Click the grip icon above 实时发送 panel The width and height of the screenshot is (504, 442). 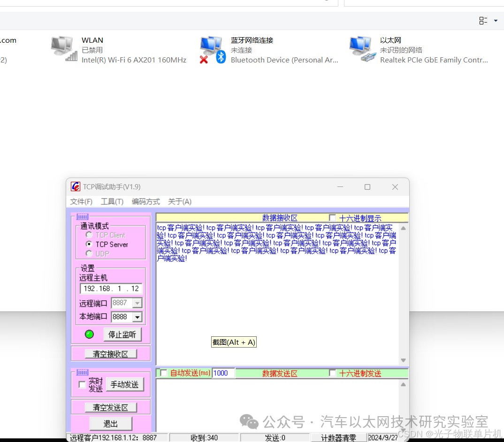(x=83, y=372)
